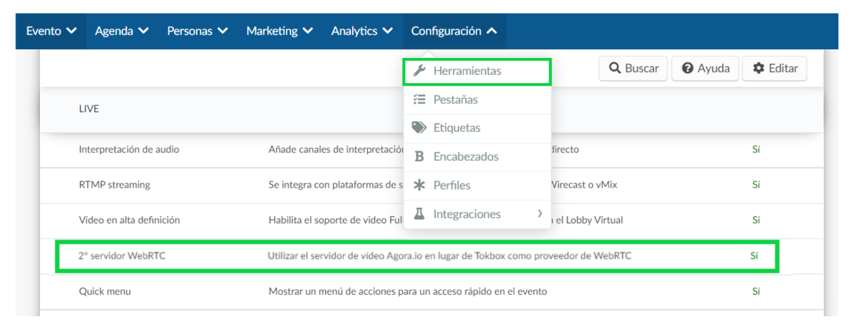The height and width of the screenshot is (330, 868).
Task: Open the Agenda dropdown menu
Action: pyautogui.click(x=122, y=31)
